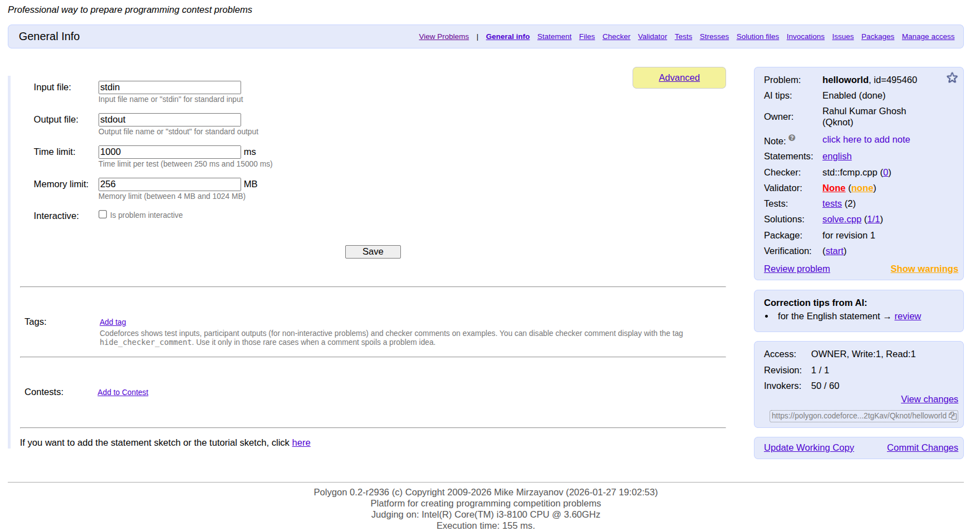Star the helloworld problem as favorite

pos(952,78)
